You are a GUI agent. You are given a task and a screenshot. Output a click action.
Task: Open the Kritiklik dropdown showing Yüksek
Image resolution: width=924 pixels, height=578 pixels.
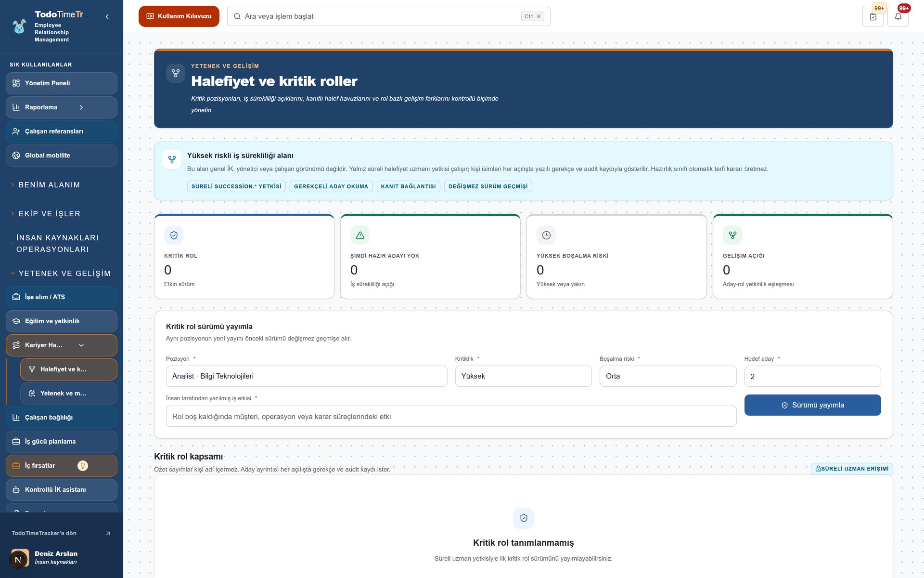point(524,376)
